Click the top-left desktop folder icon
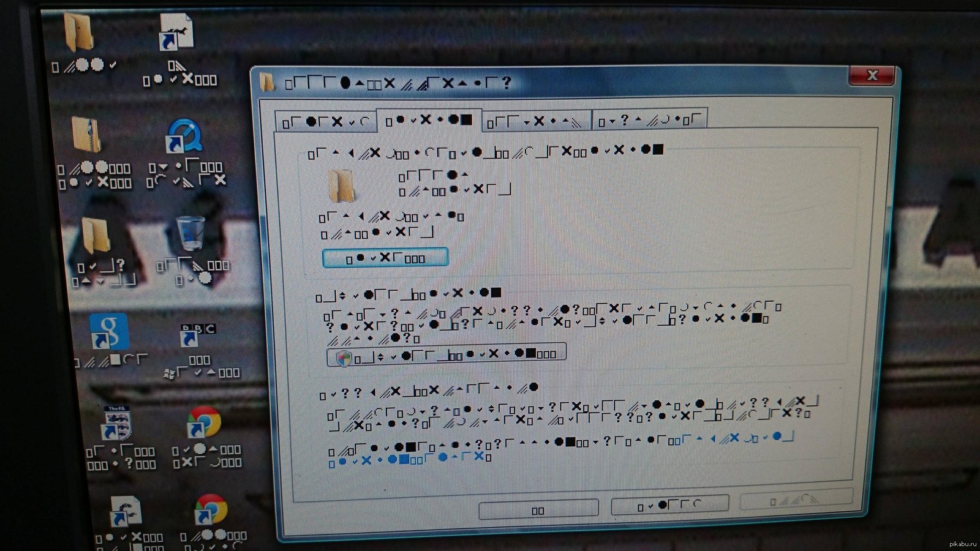 (x=80, y=33)
